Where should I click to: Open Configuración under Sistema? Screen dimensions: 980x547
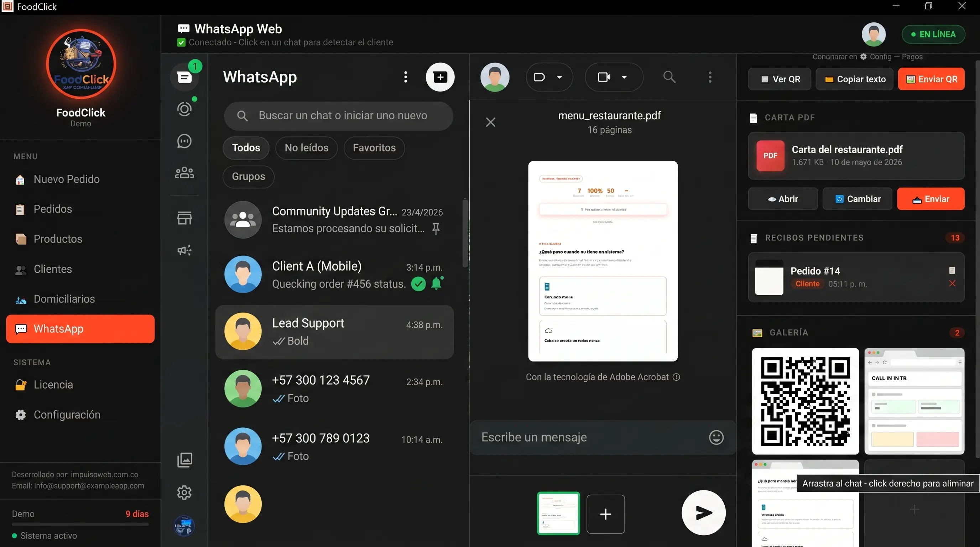coord(80,415)
